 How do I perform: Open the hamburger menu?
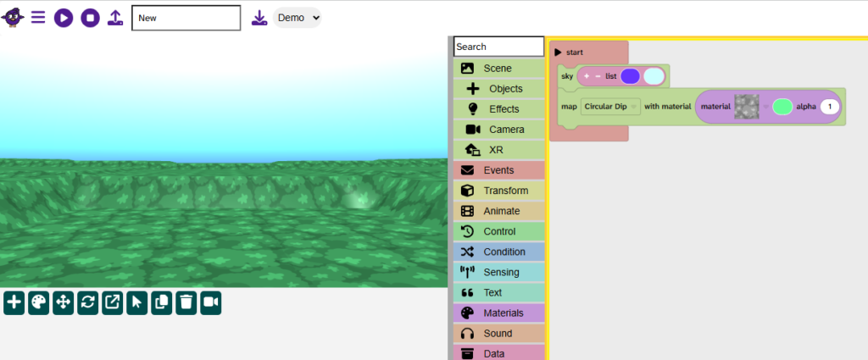click(x=38, y=18)
